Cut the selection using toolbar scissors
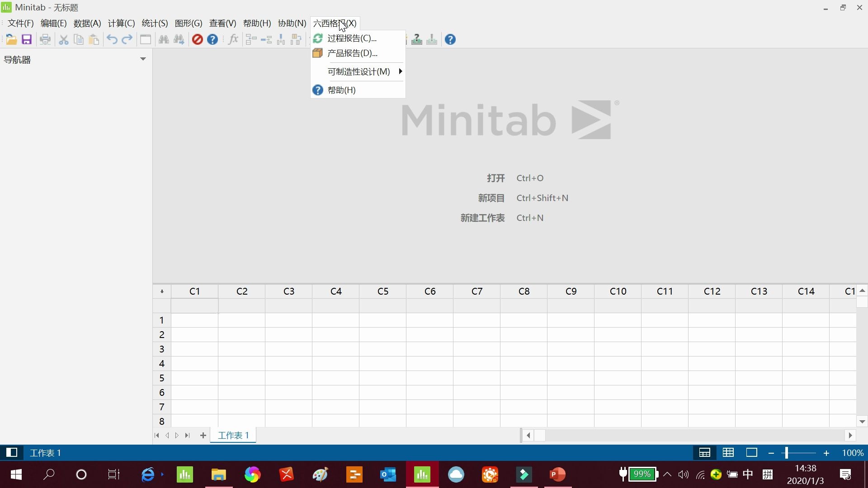Image resolution: width=868 pixels, height=488 pixels. (63, 39)
